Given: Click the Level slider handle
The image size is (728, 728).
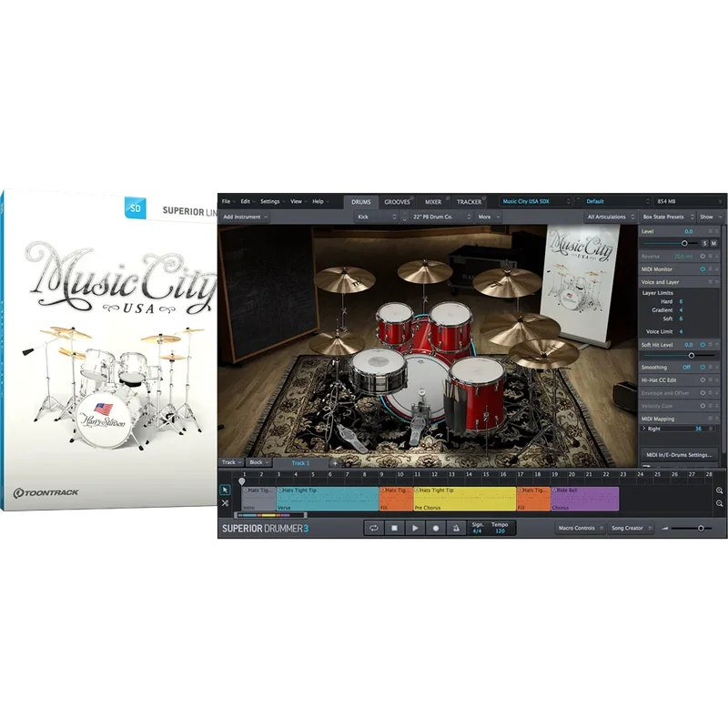Looking at the screenshot, I should point(684,243).
